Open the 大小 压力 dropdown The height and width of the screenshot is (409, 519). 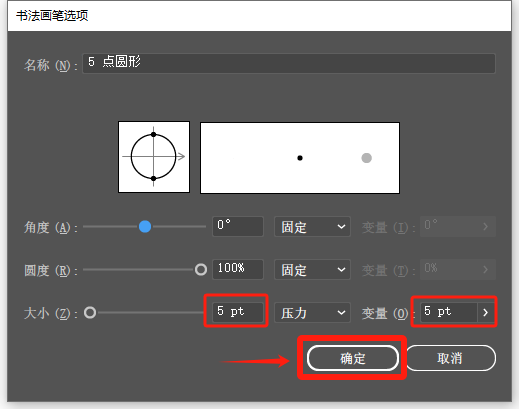coord(312,312)
